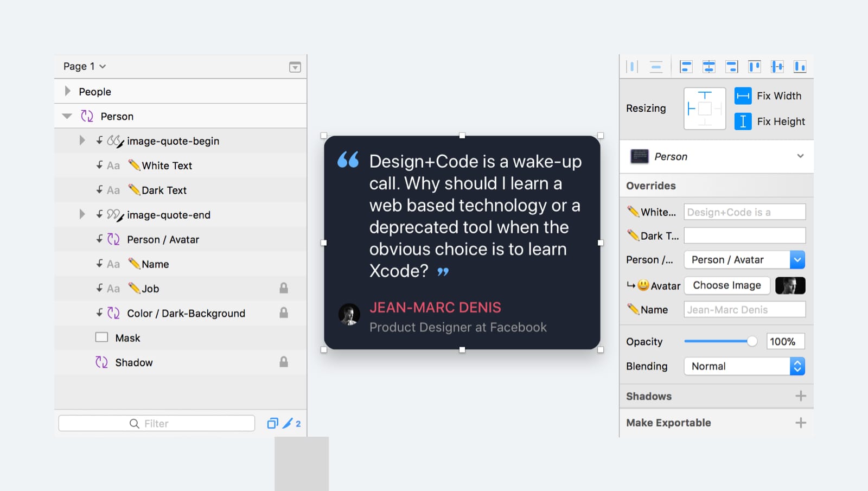
Task: Open the Person / Avatar override dropdown
Action: point(744,259)
